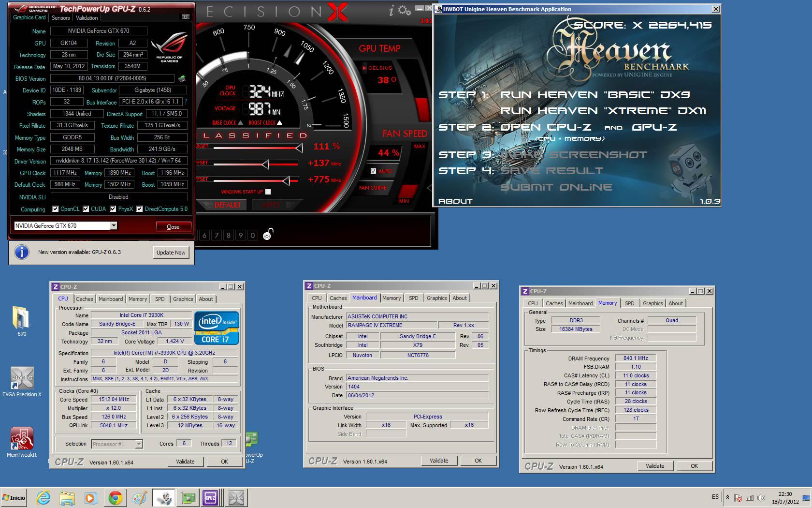Open SPD tab in CPU-Z mainboard window
Screen dimensions: 812x508
point(414,298)
